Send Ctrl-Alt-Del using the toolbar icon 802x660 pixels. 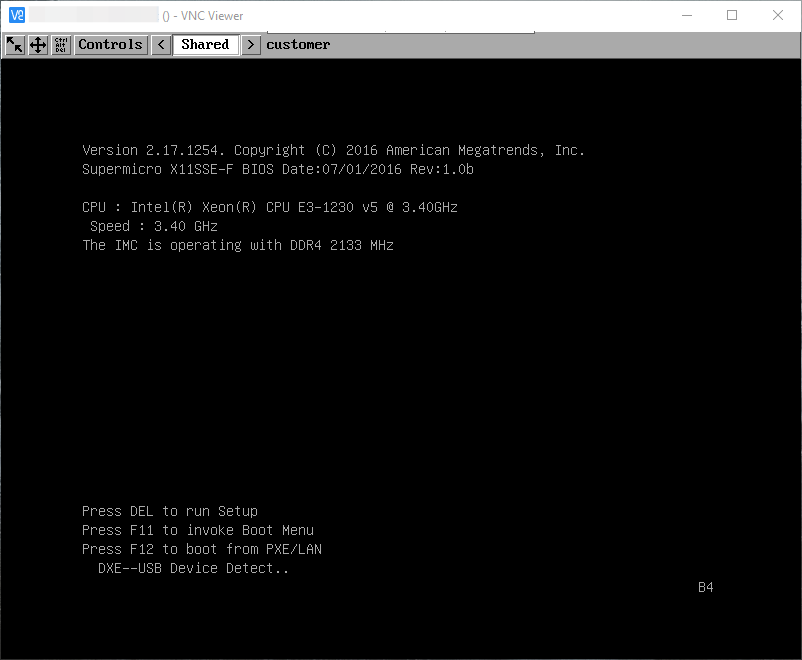61,45
